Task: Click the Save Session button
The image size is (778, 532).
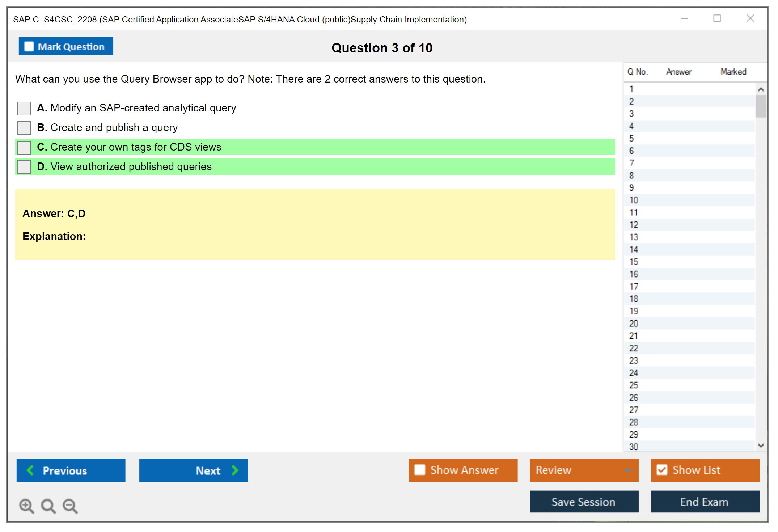Action: [584, 502]
